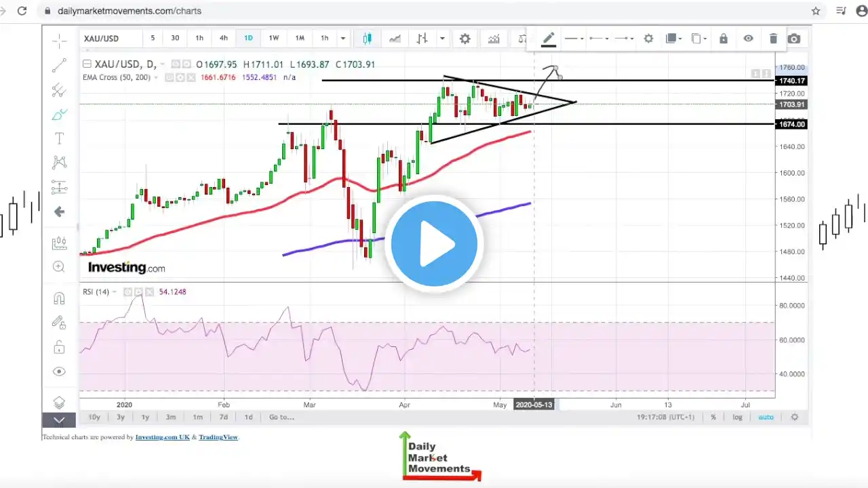Click the 3m date range button
This screenshot has height=488, width=868.
click(171, 417)
